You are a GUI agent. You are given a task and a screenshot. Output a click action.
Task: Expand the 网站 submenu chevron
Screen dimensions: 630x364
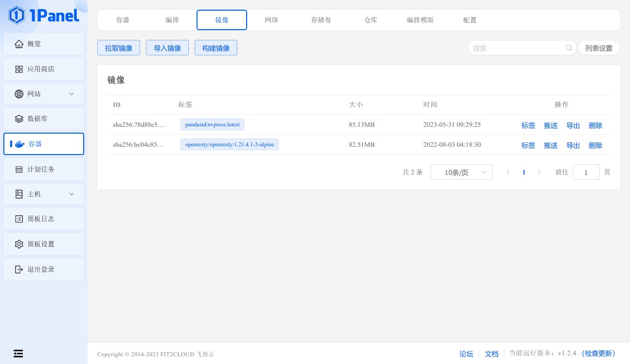72,94
